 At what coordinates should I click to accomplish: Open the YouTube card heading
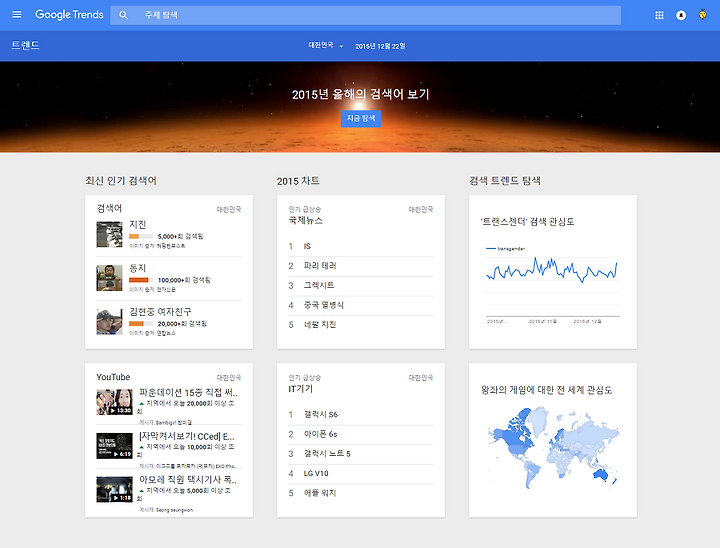(113, 377)
